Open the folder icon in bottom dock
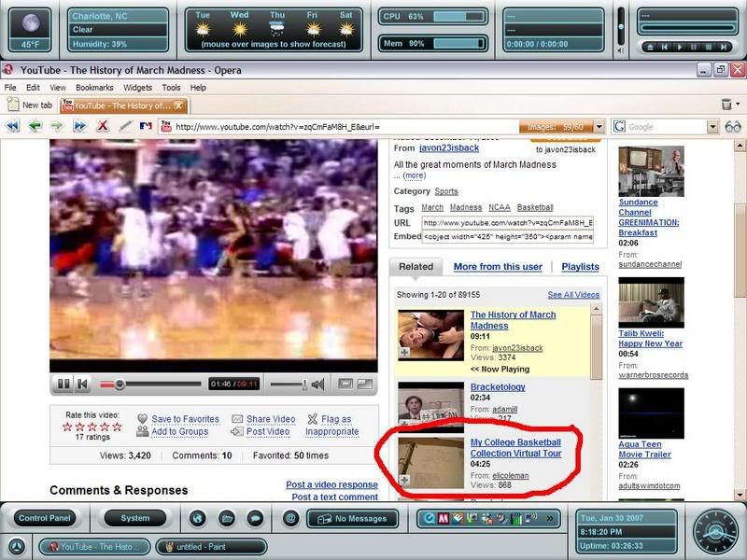The height and width of the screenshot is (560, 747). (x=227, y=518)
